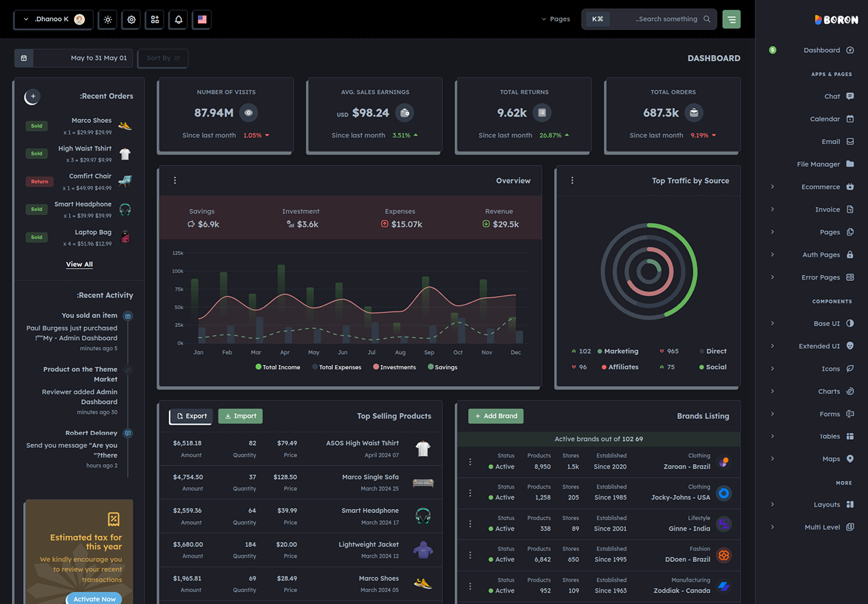The width and height of the screenshot is (868, 604).
Task: Select the US flag language icon
Action: point(202,20)
